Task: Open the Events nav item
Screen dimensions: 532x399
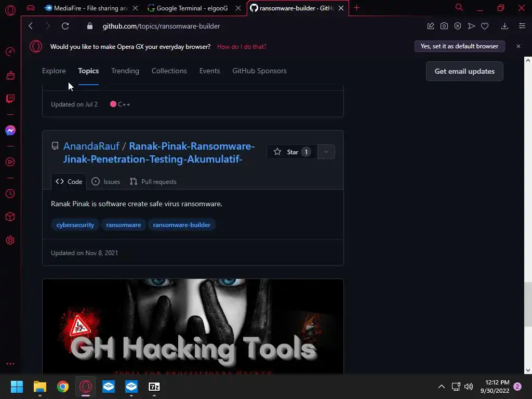Action: point(209,71)
